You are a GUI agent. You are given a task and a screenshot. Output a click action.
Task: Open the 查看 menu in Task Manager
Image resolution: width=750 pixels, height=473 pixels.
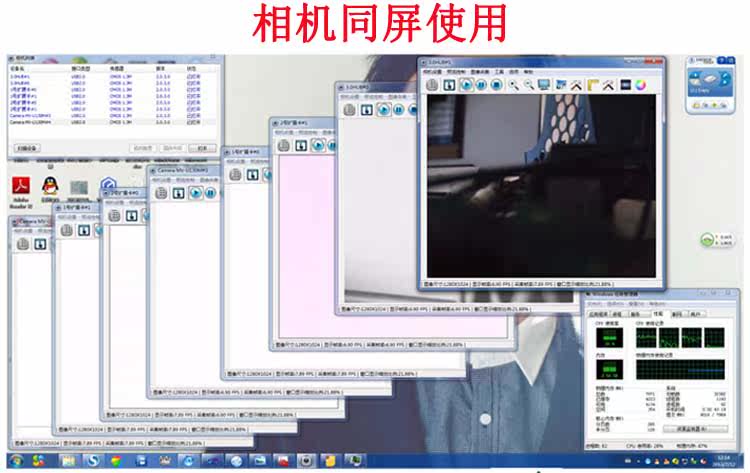636,304
